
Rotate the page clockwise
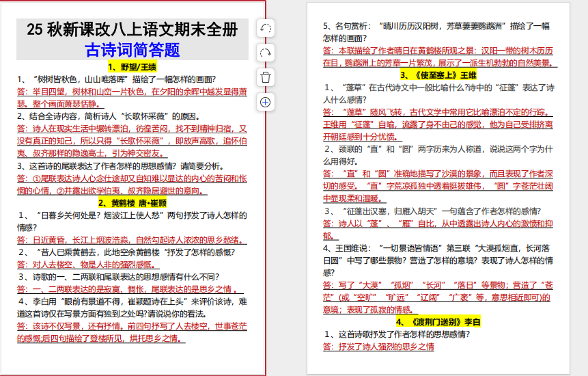coord(266,53)
